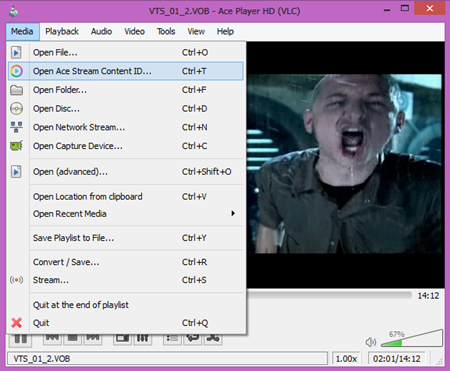Choose Open File... menu entry
Screen dimensions: 450x371
(126, 52)
